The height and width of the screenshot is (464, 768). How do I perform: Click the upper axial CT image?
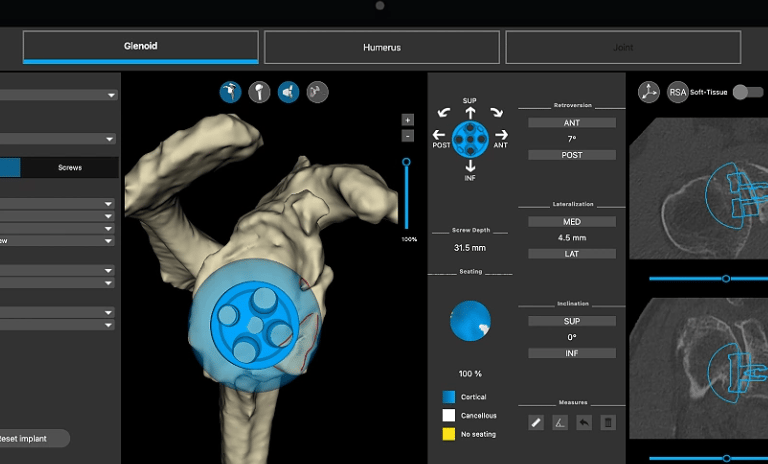(x=698, y=188)
